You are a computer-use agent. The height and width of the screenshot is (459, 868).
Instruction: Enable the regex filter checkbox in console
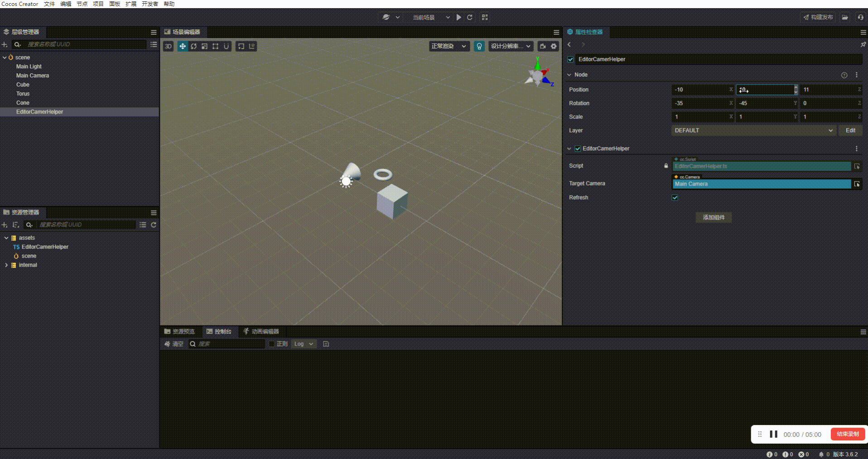tap(272, 344)
